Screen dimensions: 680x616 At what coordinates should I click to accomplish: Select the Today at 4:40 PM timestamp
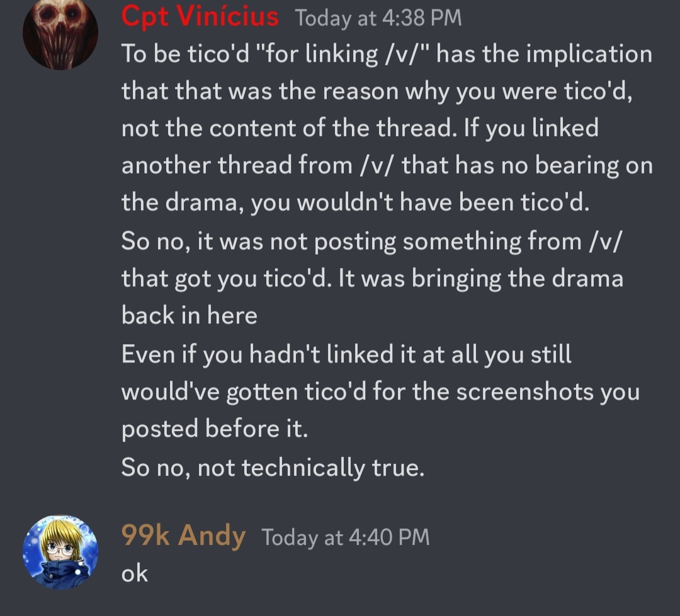click(x=346, y=537)
